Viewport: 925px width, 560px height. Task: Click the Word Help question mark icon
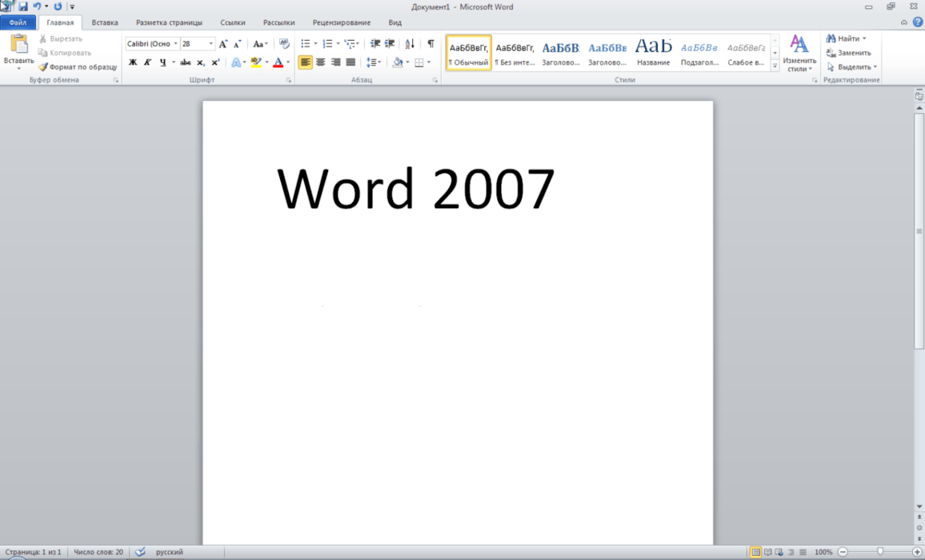click(x=917, y=22)
